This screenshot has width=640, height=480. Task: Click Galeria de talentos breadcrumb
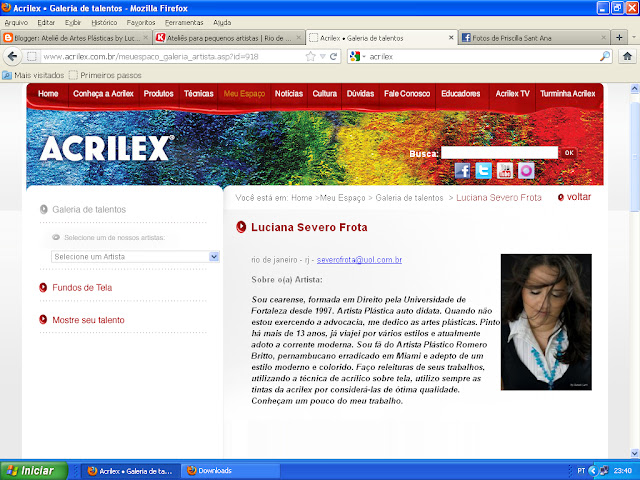click(409, 198)
